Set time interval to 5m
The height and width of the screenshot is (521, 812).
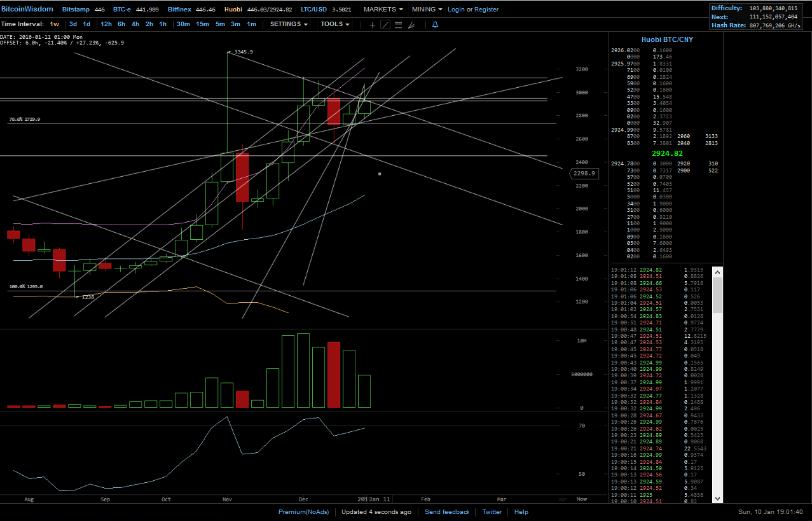pyautogui.click(x=220, y=24)
